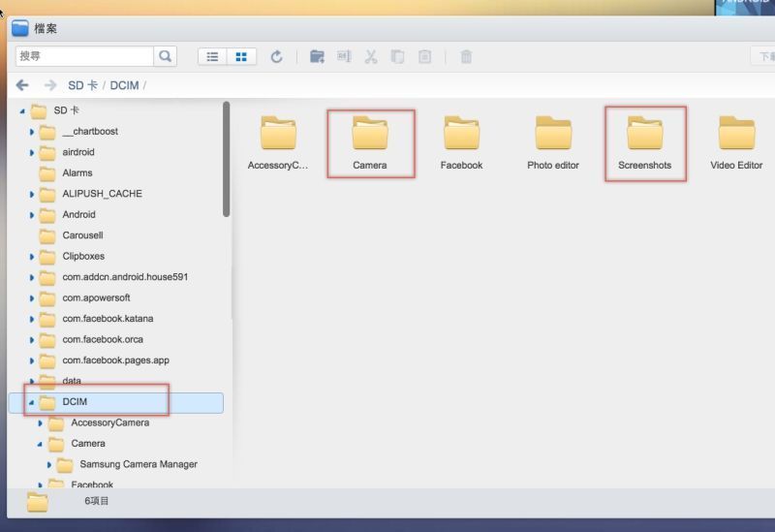Expand the ALIPUSH_CACHE tree node
Viewport: 775px width, 532px height.
(x=32, y=195)
